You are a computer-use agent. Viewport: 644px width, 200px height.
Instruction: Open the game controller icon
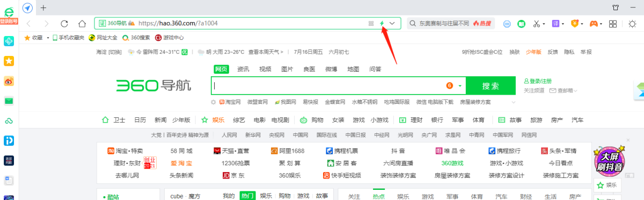point(594,24)
